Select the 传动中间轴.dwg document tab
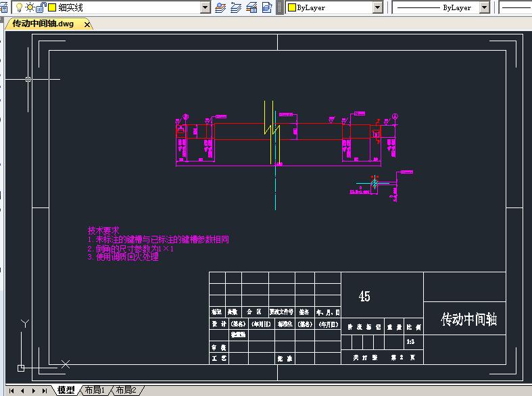Viewport: 532px width, 396px height. coord(43,24)
